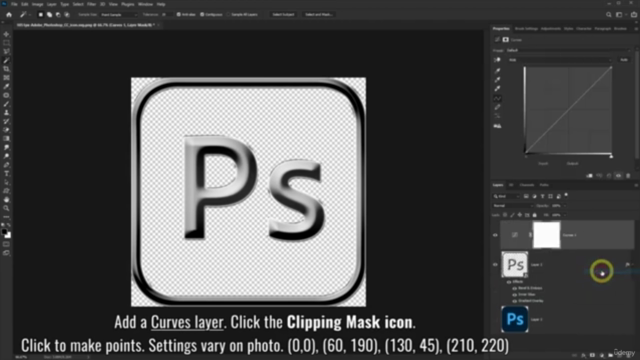Select the Zoom tool
This screenshot has width=640, height=360.
[x=6, y=208]
